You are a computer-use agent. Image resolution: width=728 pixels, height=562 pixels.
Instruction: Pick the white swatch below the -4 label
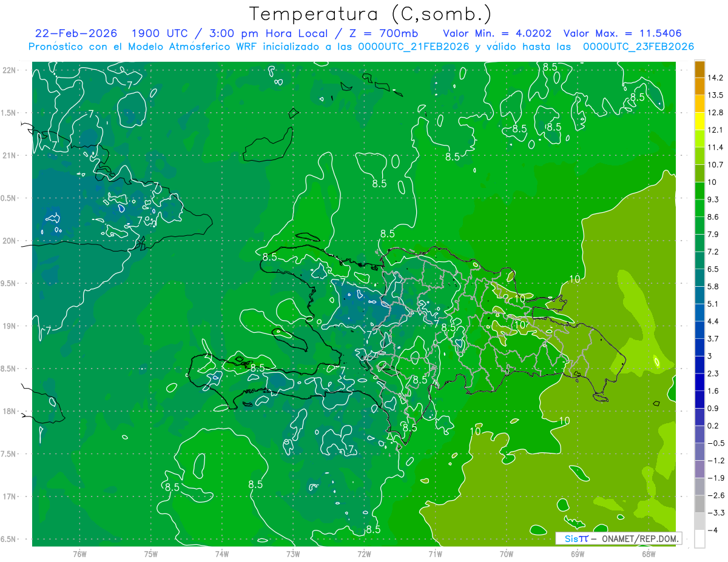699,539
